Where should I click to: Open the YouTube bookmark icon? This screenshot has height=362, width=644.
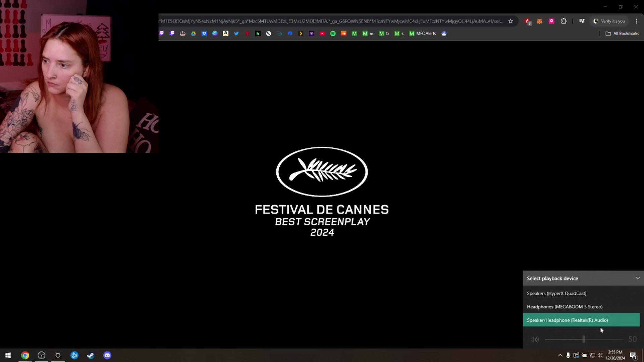click(322, 34)
